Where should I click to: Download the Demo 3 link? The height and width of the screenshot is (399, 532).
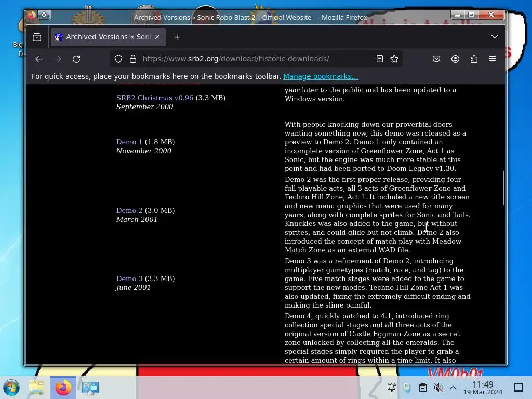[x=129, y=278]
